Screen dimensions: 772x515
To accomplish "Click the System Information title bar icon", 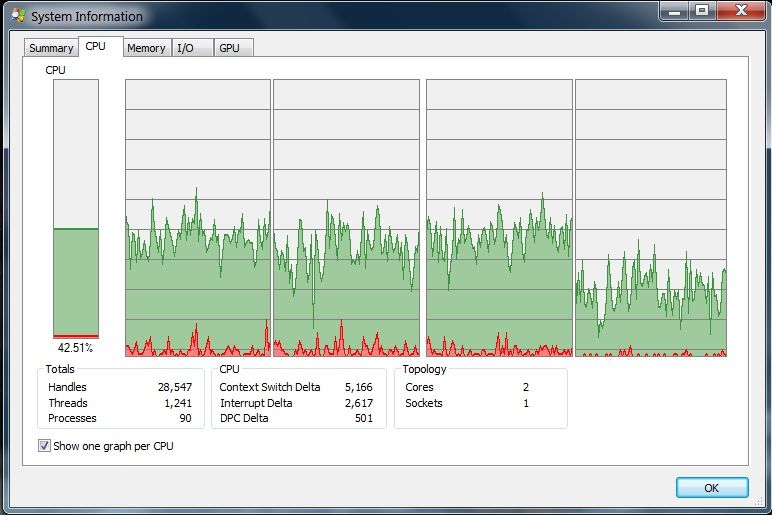I will 19,15.
